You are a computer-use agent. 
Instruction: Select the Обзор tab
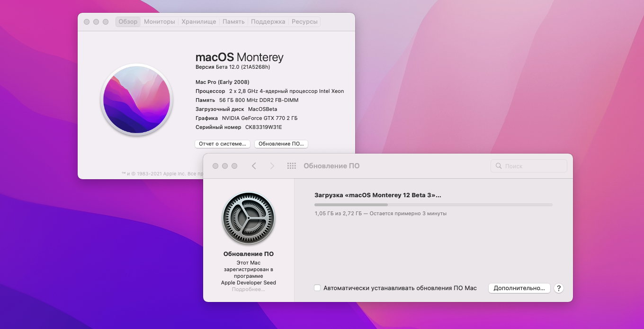(x=128, y=22)
